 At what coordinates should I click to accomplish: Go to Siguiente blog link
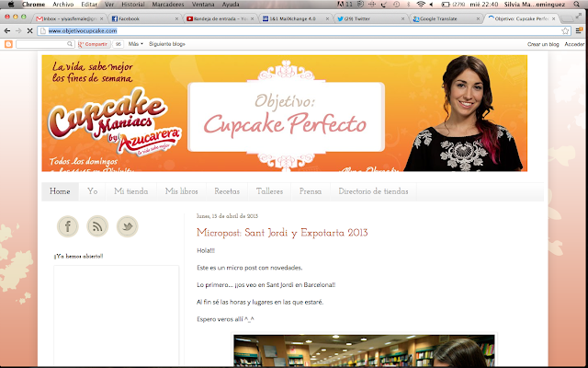pyautogui.click(x=167, y=44)
